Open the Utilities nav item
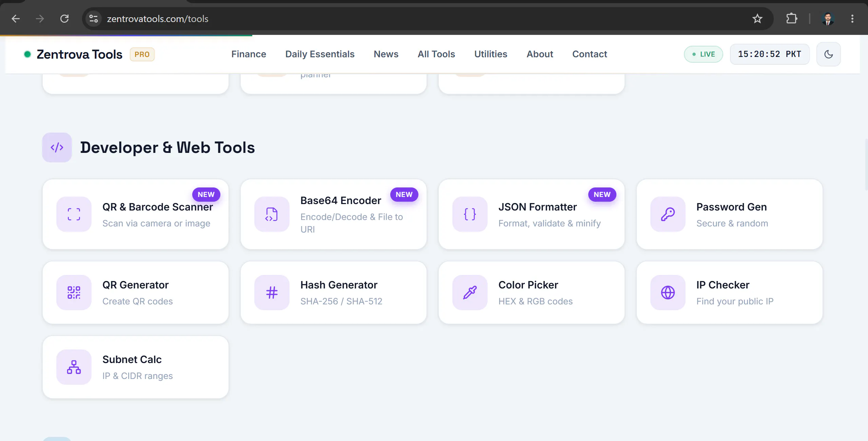Image resolution: width=868 pixels, height=441 pixels. pyautogui.click(x=491, y=54)
